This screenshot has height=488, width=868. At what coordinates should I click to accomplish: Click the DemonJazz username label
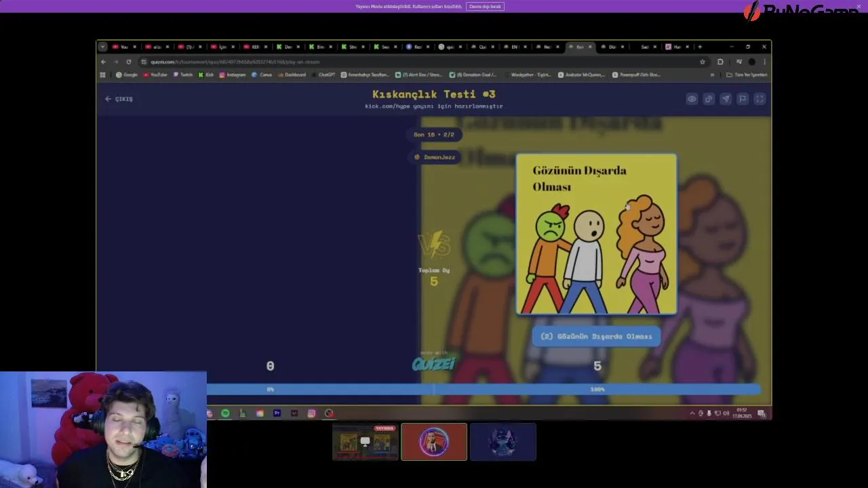pos(435,157)
